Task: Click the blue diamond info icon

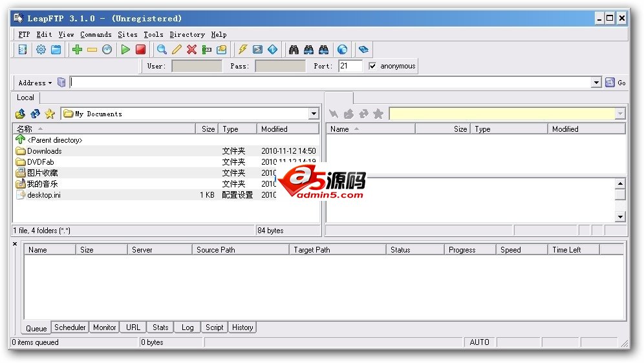Action: [272, 50]
